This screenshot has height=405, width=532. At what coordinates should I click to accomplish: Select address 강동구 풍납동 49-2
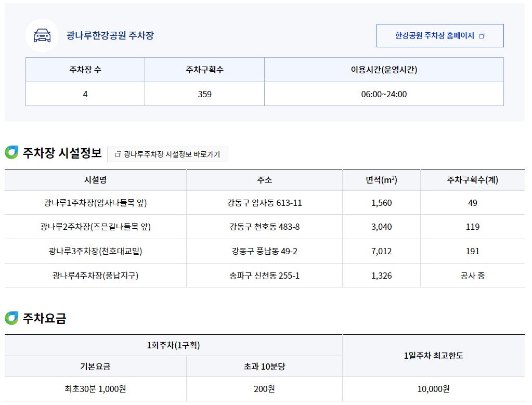264,251
